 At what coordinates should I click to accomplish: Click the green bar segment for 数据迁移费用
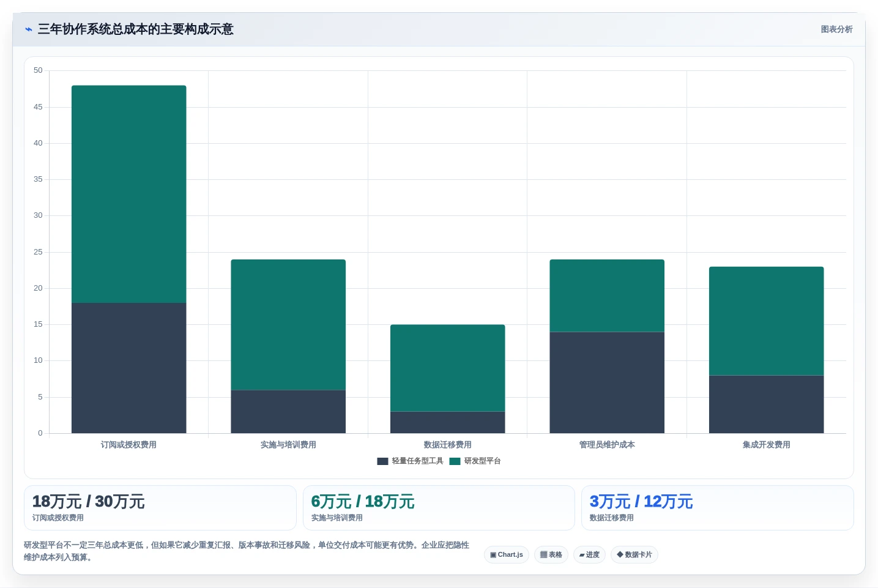click(448, 368)
